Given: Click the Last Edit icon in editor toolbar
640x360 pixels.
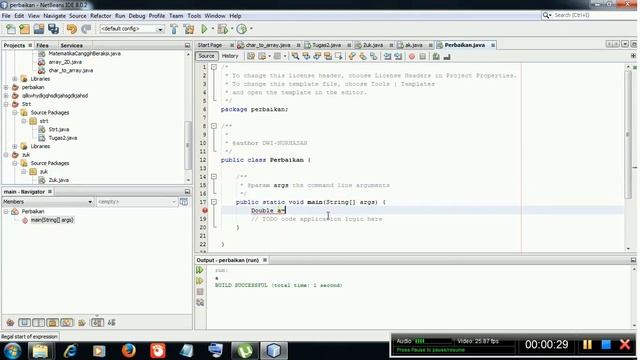Looking at the screenshot, I should 251,56.
